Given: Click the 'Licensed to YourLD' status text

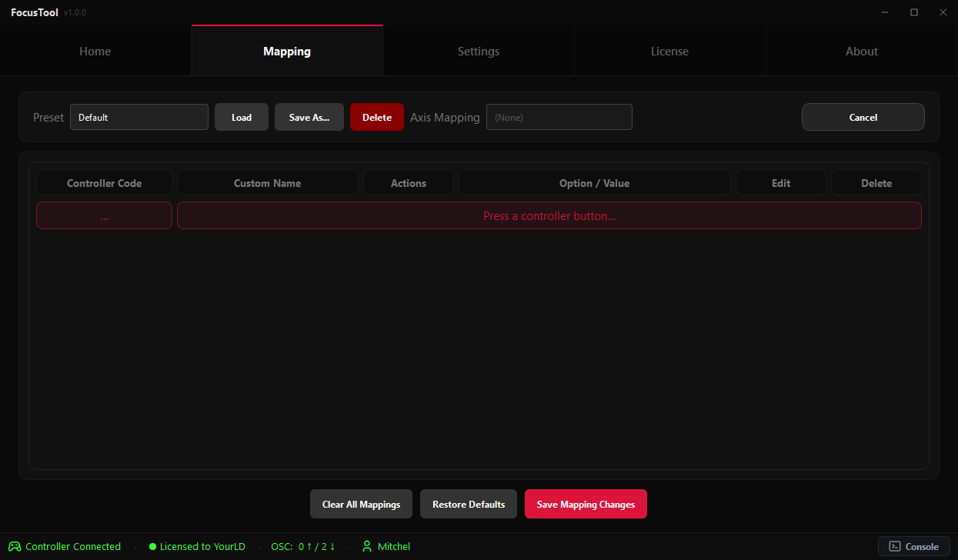Looking at the screenshot, I should [202, 547].
